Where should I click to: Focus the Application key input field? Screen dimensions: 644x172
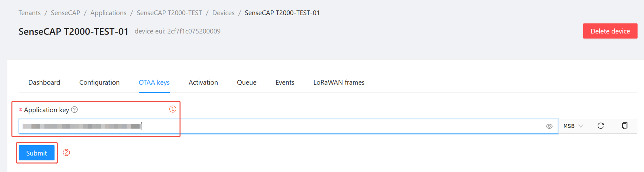tap(325, 126)
